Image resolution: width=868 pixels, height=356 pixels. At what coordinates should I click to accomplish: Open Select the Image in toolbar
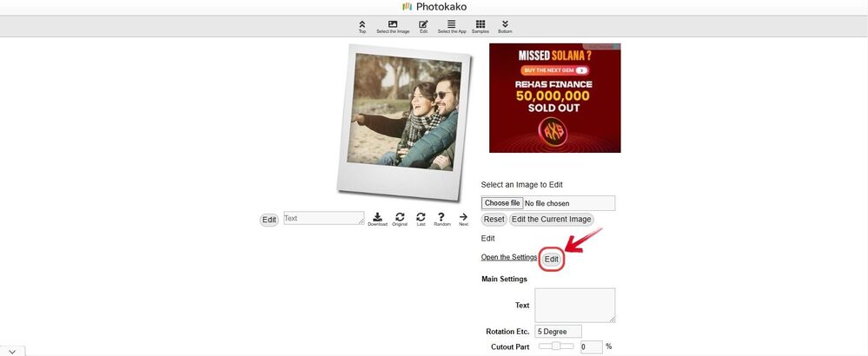point(393,25)
